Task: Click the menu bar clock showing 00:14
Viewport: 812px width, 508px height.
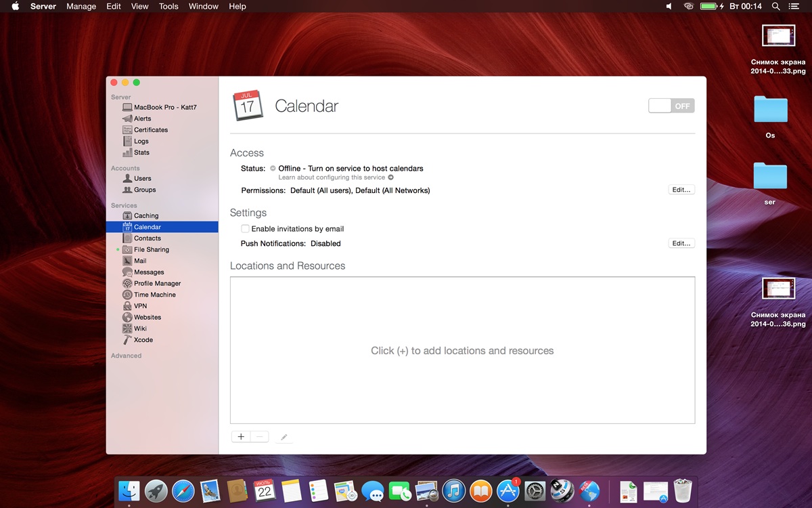Action: [x=745, y=6]
